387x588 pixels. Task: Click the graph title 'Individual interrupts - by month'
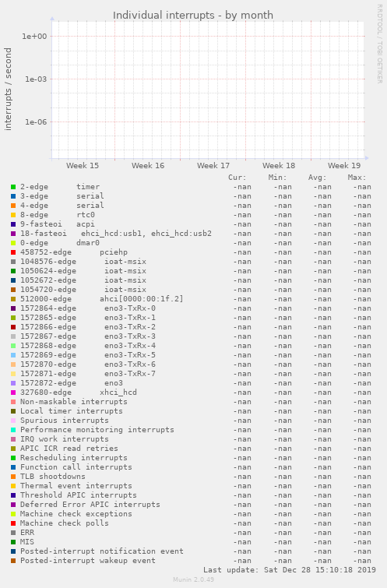pos(193,15)
